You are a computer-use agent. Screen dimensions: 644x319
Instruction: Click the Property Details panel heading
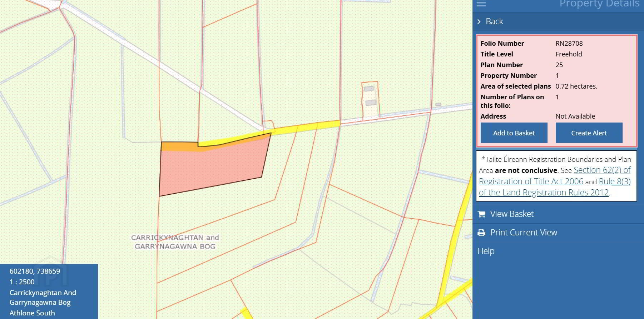599,4
